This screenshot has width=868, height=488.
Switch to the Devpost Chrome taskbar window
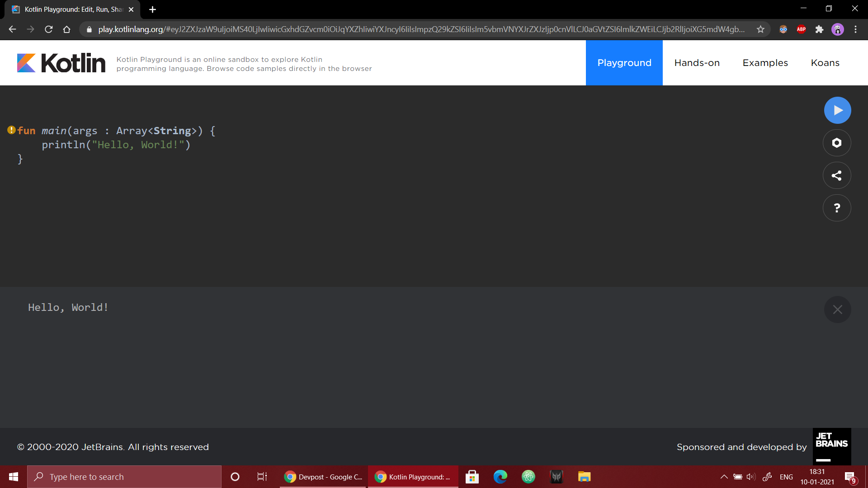pos(323,477)
